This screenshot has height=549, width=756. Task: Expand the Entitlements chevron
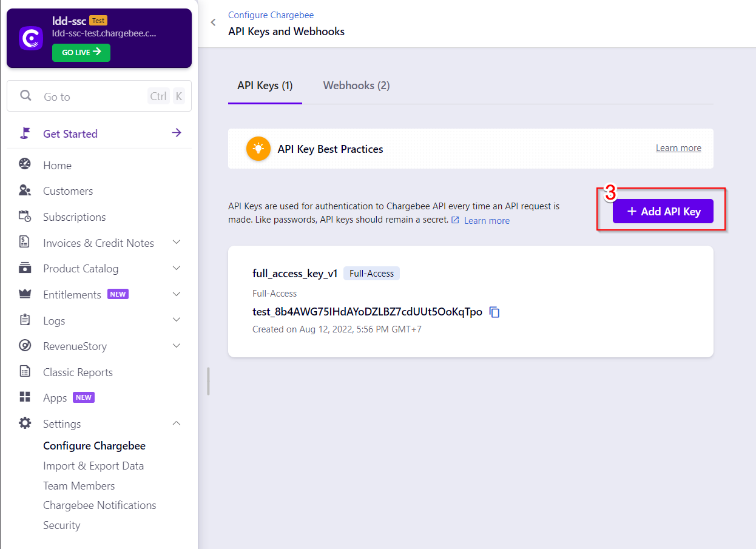coord(177,294)
